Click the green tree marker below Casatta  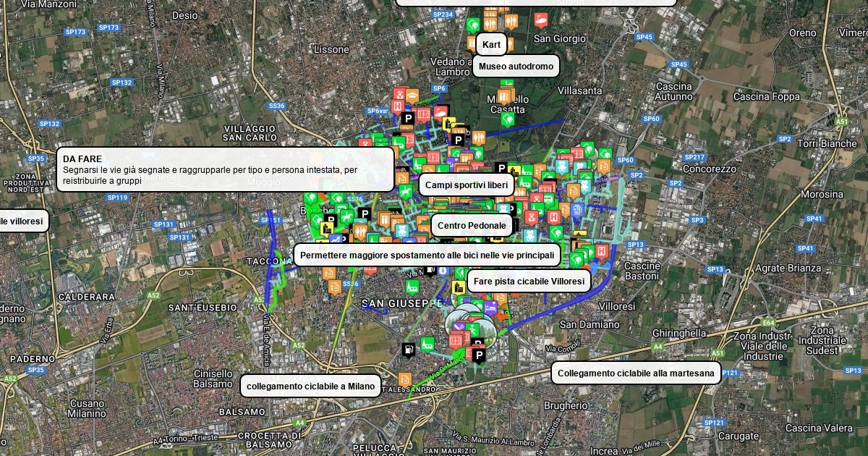point(508,117)
